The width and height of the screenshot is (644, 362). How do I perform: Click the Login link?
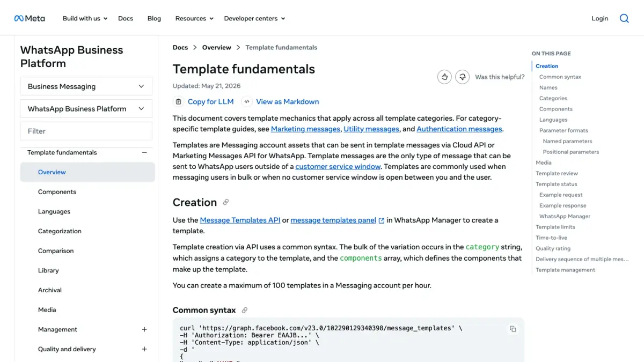(x=600, y=18)
